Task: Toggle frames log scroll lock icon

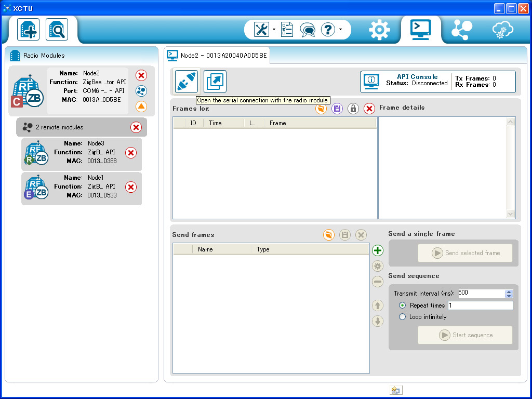Action: coord(353,109)
